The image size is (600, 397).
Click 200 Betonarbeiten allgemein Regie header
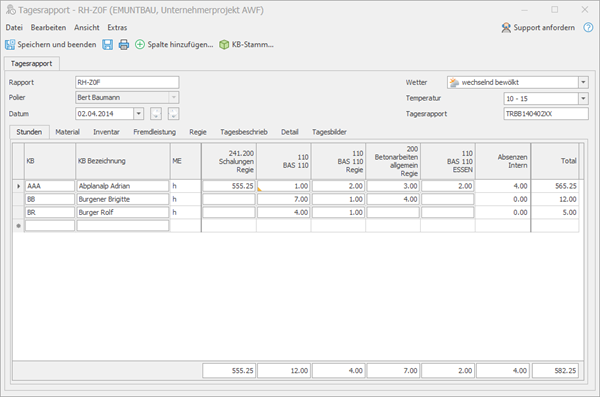click(393, 161)
